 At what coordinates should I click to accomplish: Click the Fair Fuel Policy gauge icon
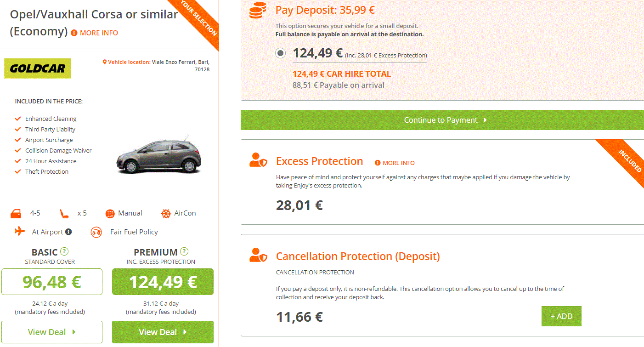96,232
